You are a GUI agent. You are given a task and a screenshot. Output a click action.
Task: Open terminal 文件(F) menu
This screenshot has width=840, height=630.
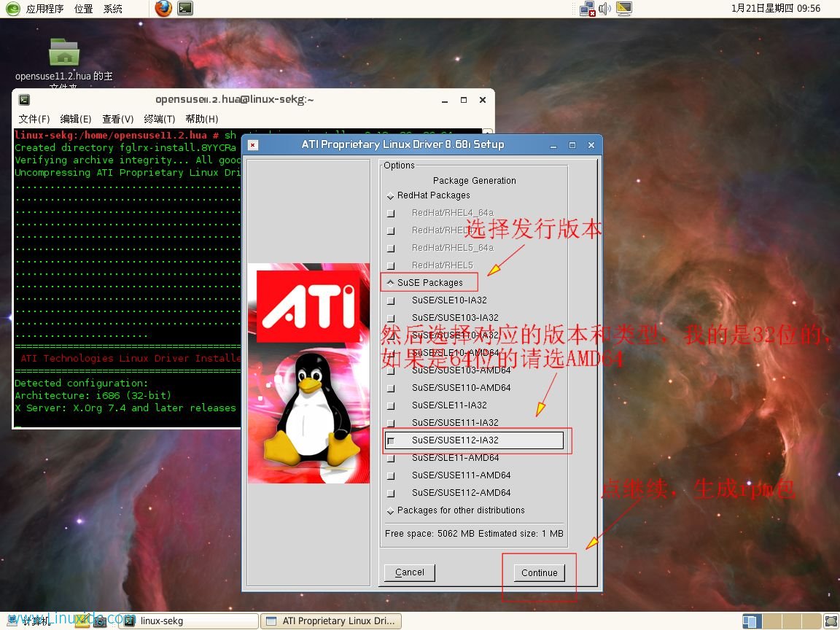click(34, 119)
